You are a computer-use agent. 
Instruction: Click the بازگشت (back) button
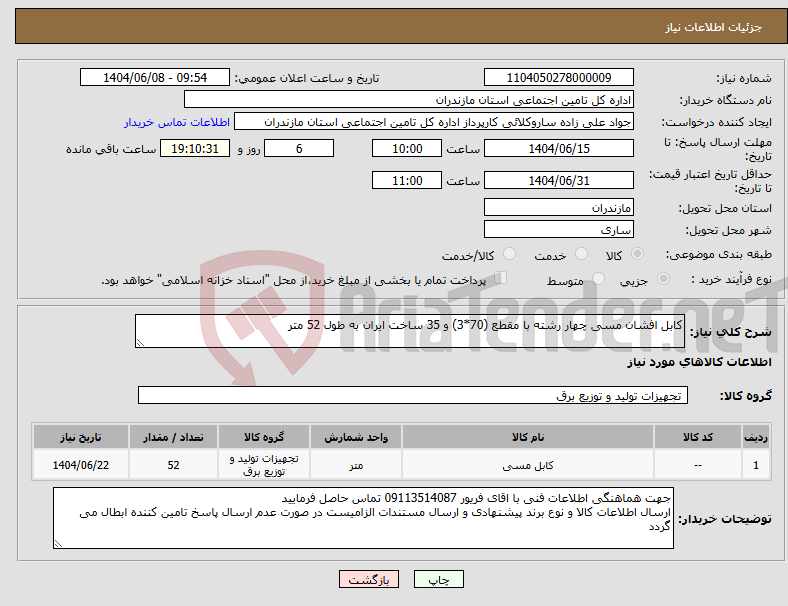click(369, 579)
